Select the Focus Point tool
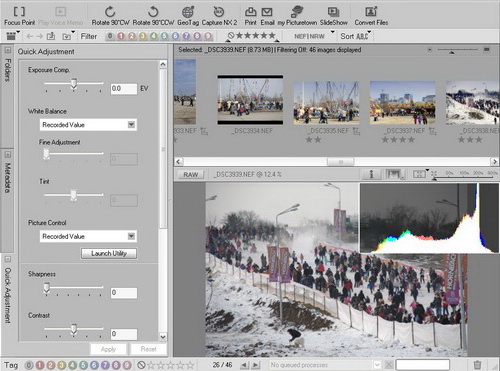The image size is (500, 371). tap(19, 16)
